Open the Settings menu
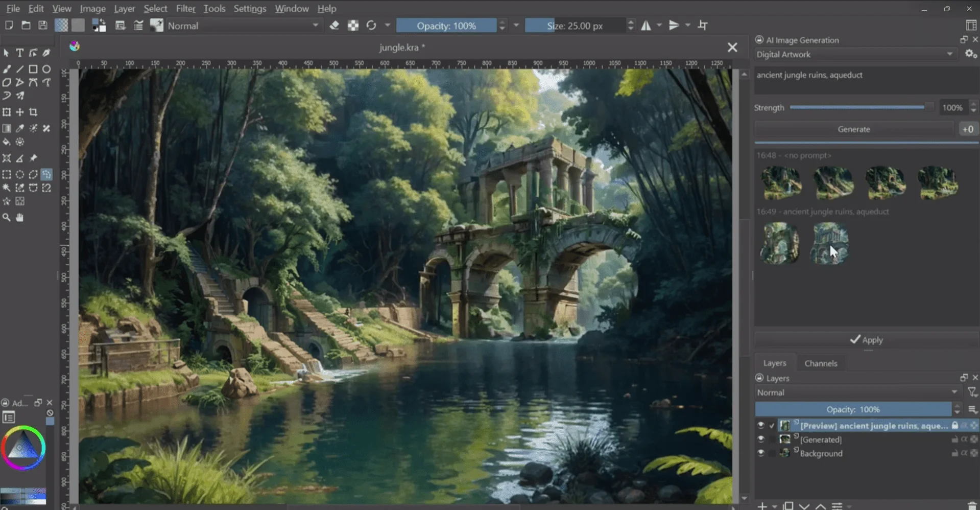Image resolution: width=980 pixels, height=510 pixels. pyautogui.click(x=250, y=9)
